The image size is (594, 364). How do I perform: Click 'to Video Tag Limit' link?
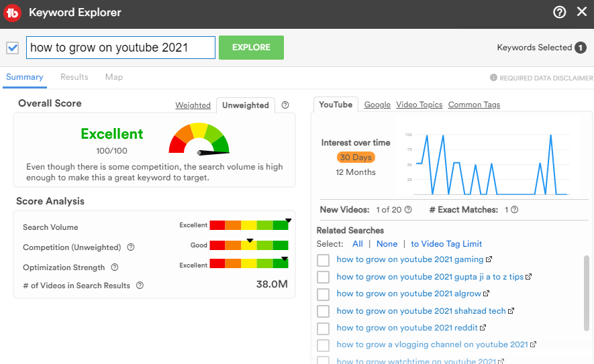pos(446,244)
